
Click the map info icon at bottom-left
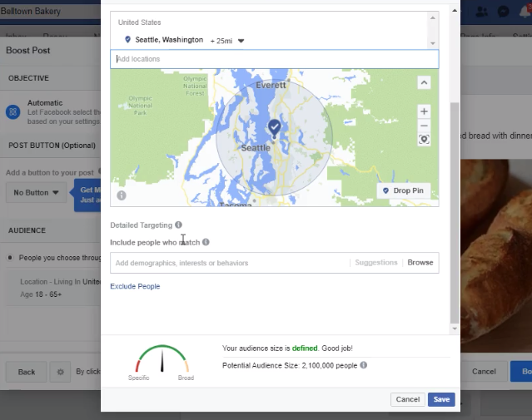click(x=122, y=195)
